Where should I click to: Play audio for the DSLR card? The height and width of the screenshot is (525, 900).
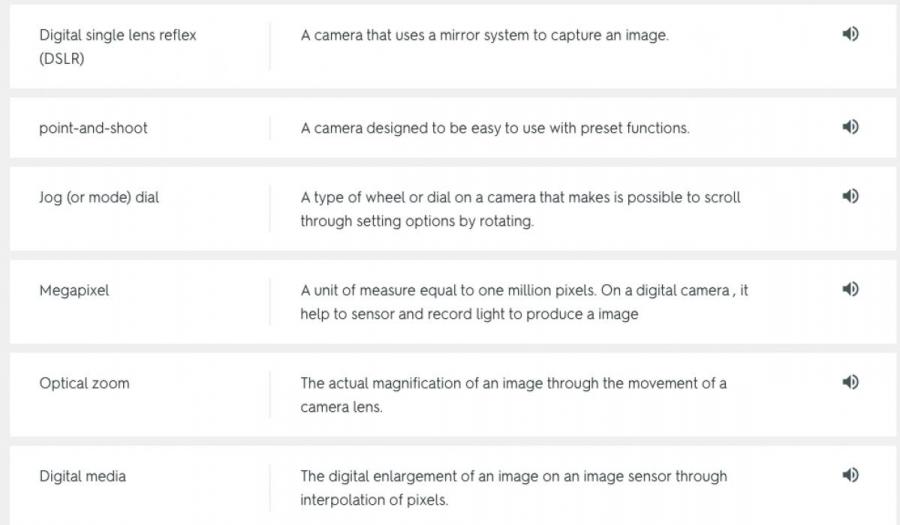tap(850, 34)
